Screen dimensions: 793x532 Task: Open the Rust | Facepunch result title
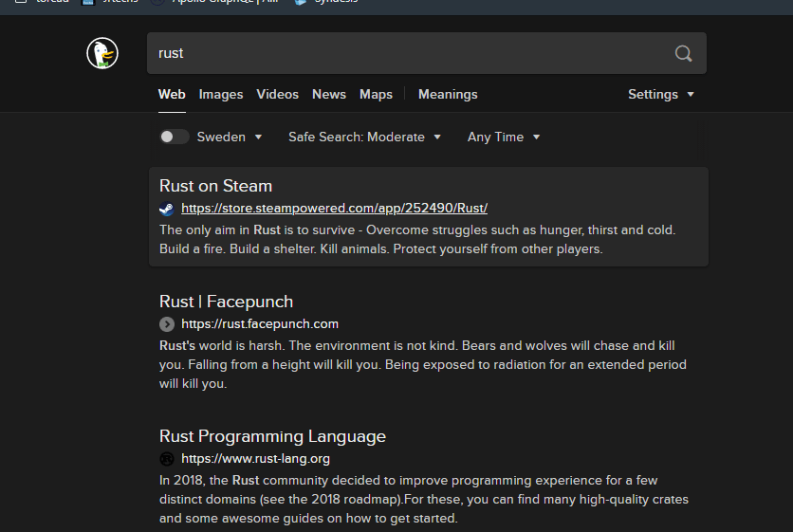(x=226, y=302)
